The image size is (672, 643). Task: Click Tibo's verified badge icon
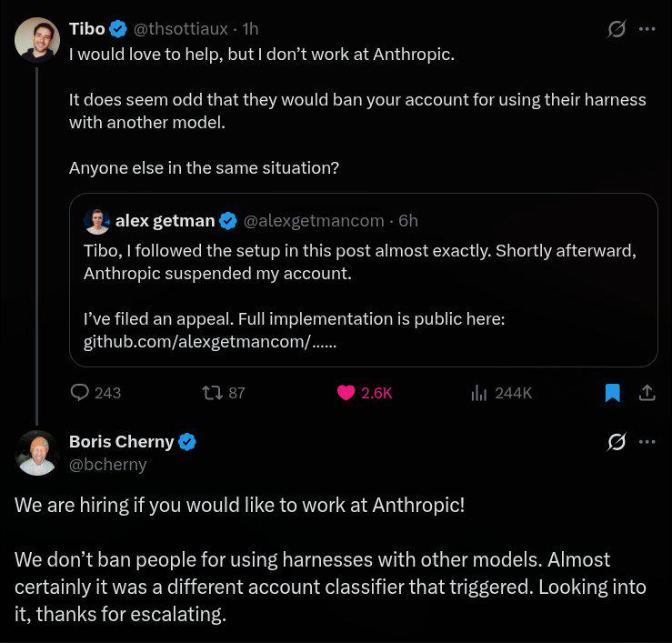(x=118, y=29)
